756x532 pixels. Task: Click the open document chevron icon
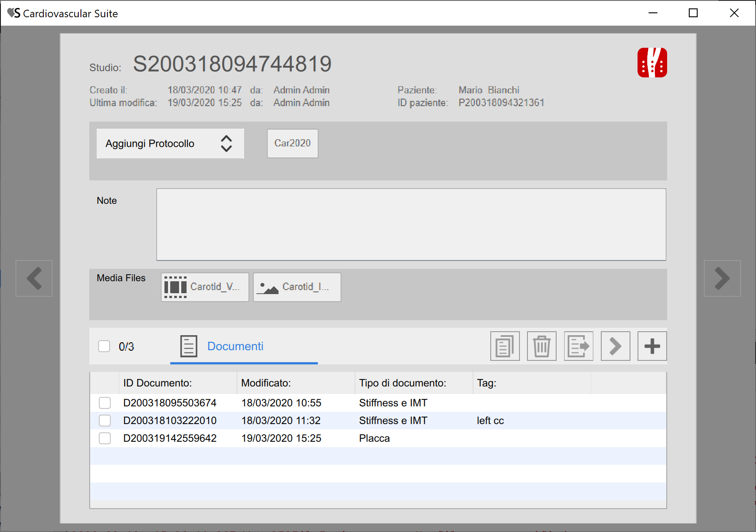click(615, 346)
